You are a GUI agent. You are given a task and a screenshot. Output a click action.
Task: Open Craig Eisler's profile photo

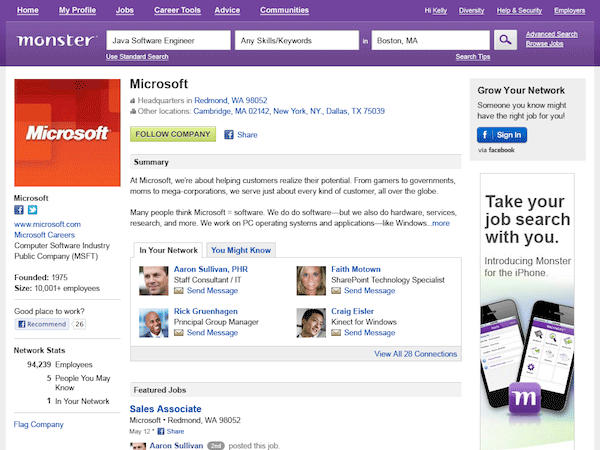click(x=311, y=323)
